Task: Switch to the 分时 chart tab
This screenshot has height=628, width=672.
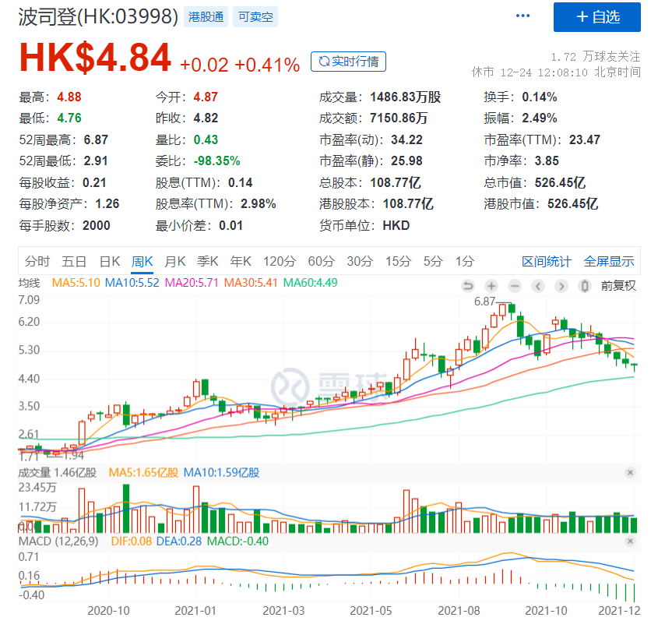Action: [37, 261]
